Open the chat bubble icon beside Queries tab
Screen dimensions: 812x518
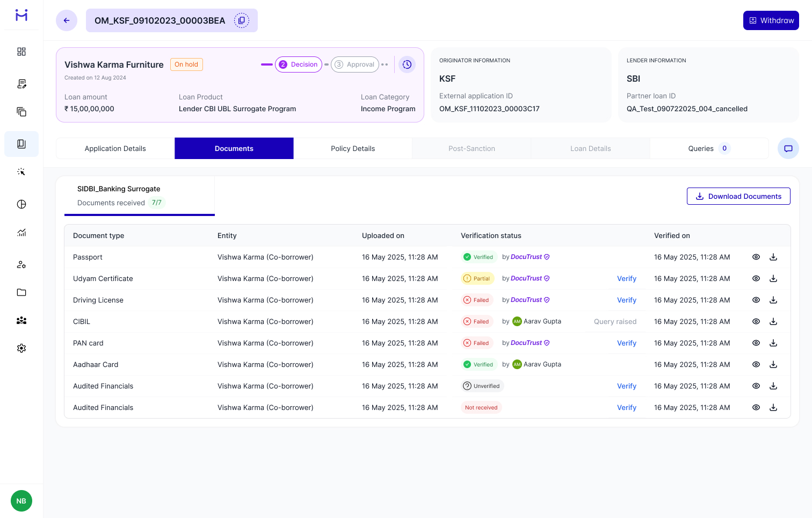788,148
